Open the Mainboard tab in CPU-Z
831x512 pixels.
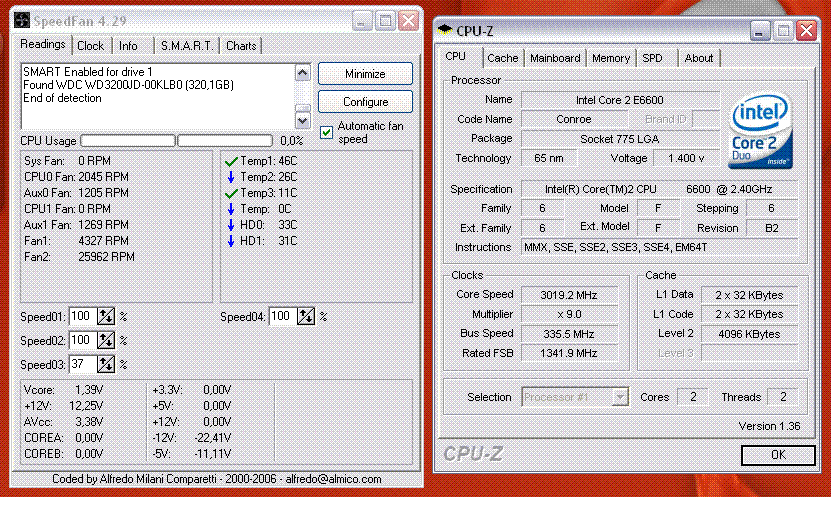[555, 58]
